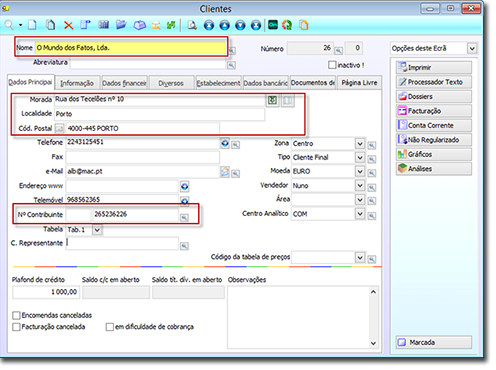Click the Imprimir button
Screen dimensions: 496x370
[434, 67]
